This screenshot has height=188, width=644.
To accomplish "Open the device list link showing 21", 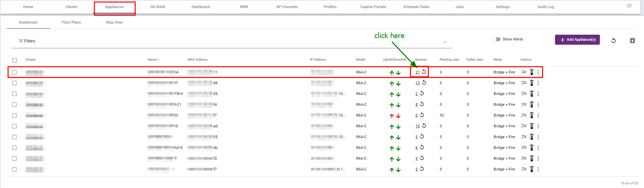I will pyautogui.click(x=418, y=72).
